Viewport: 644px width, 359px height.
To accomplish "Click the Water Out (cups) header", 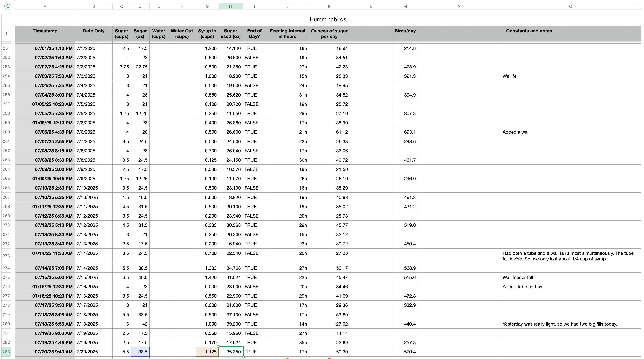I will (182, 34).
